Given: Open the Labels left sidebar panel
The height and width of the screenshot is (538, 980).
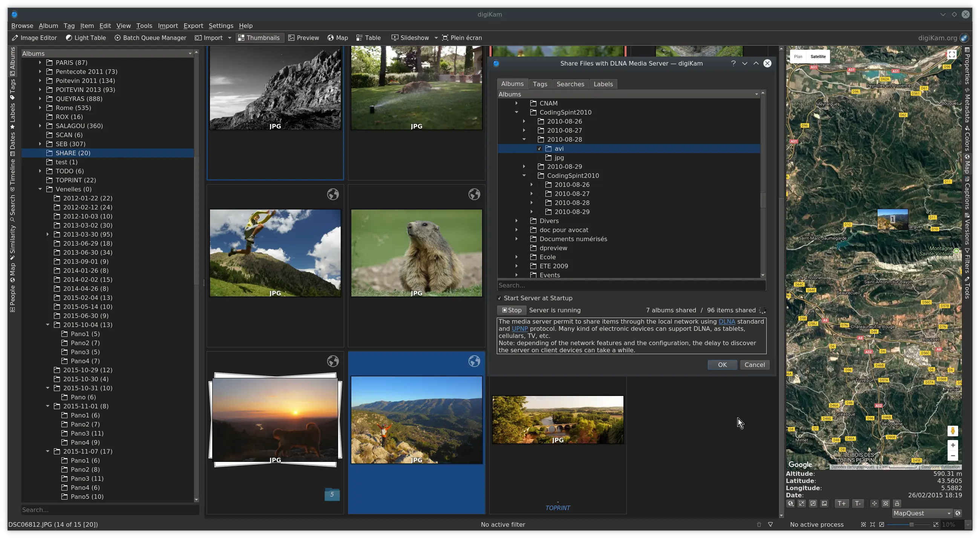Looking at the screenshot, I should tap(12, 116).
